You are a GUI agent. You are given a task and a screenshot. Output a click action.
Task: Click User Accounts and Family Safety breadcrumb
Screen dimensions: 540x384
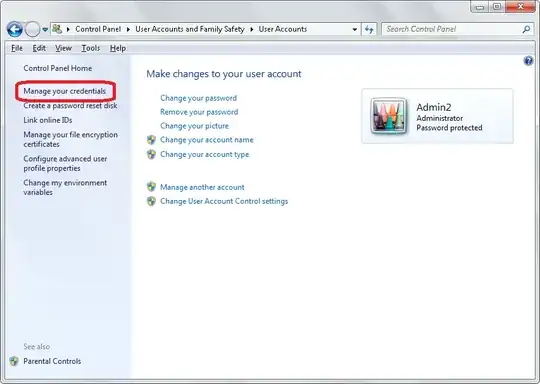coord(190,29)
